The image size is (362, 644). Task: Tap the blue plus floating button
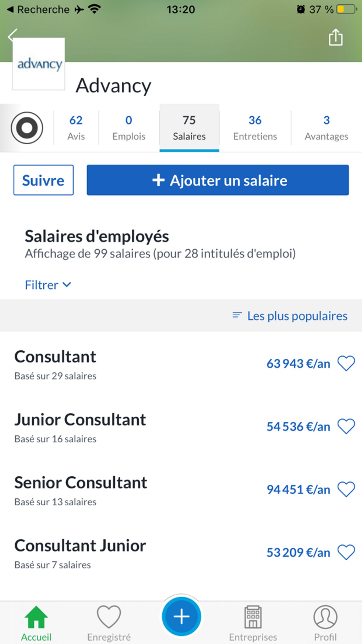point(181,616)
